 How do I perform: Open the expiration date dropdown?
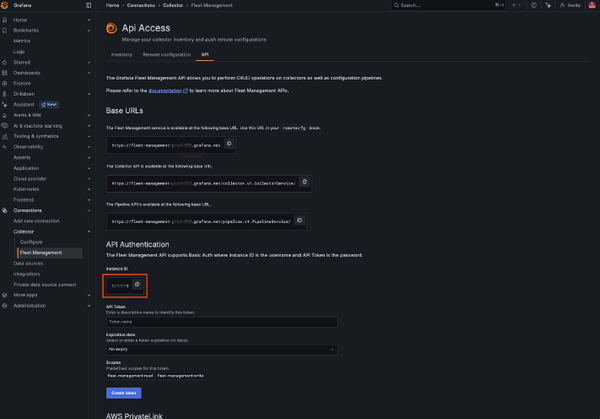point(221,348)
